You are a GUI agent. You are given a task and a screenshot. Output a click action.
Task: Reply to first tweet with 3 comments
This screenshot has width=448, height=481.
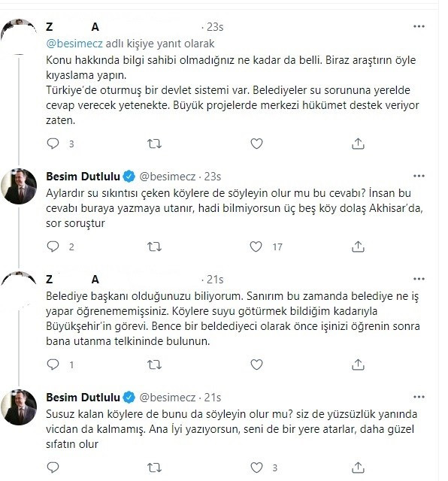pos(53,144)
